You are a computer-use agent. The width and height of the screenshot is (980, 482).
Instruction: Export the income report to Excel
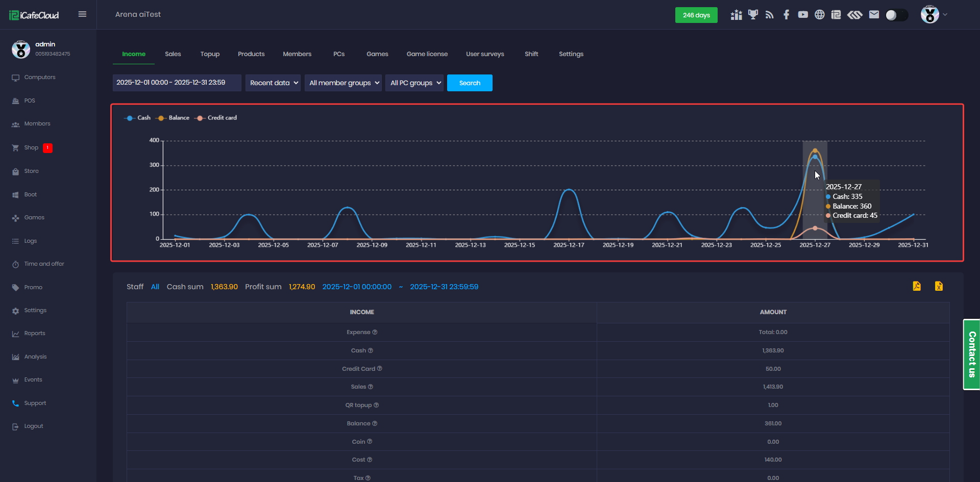(939, 286)
